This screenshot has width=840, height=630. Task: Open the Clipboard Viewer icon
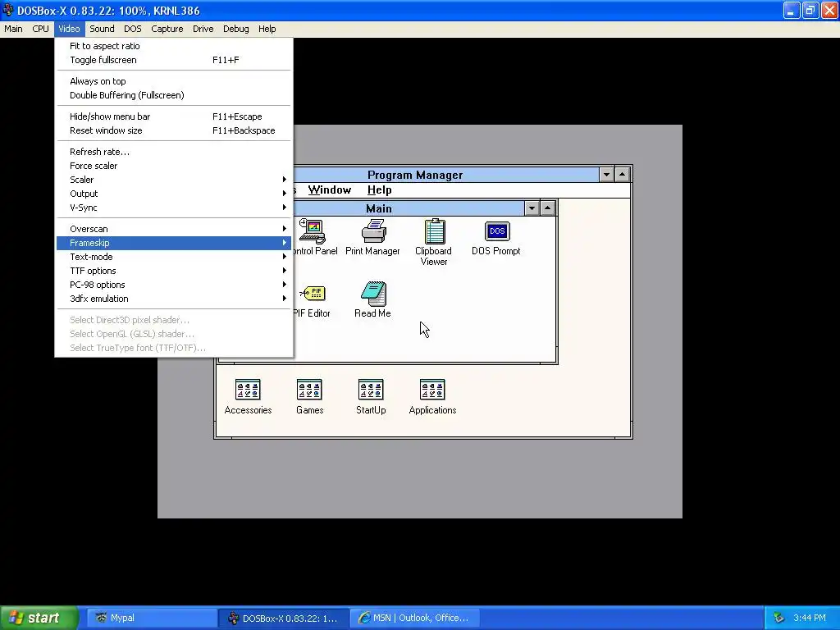[x=435, y=231]
